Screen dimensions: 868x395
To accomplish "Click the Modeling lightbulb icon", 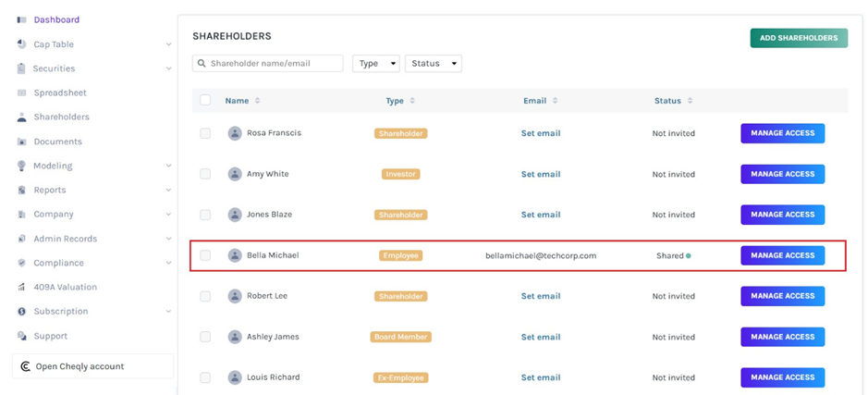I will click(x=21, y=165).
